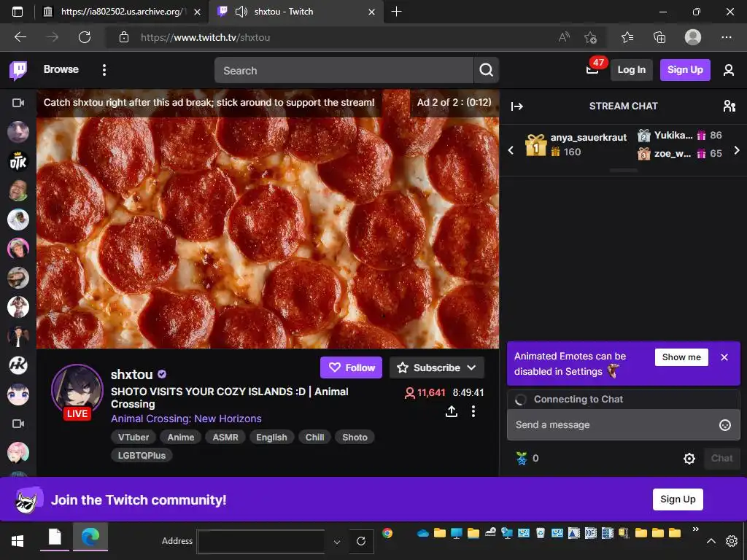Expand the taskbar toolbar overflow chevron
This screenshot has width=747, height=560.
[695, 529]
